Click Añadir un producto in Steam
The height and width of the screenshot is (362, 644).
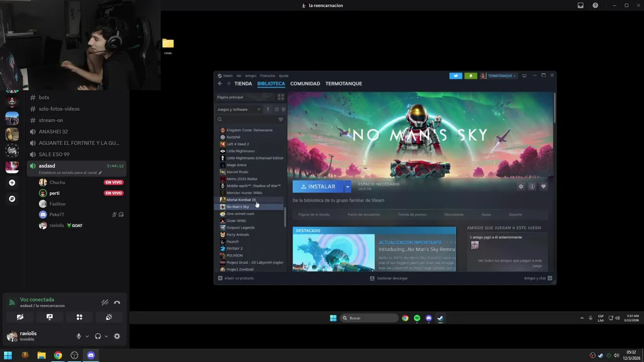(236, 278)
